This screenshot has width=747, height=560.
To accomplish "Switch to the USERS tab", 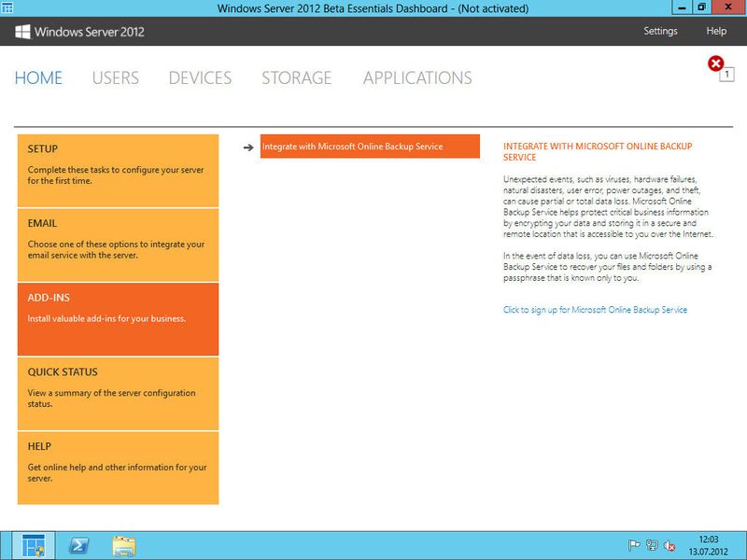I will point(116,78).
